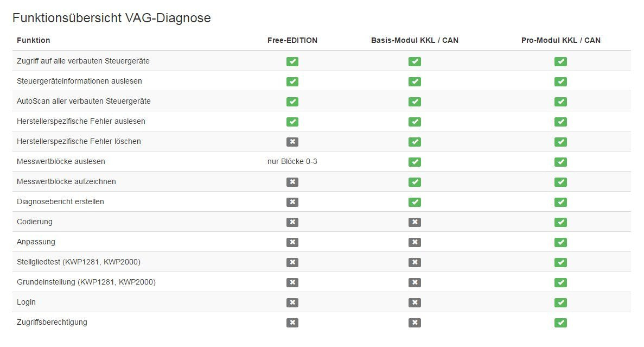
Task: Click green check for AutoScan row in Free-EDITION column
Action: tap(292, 102)
